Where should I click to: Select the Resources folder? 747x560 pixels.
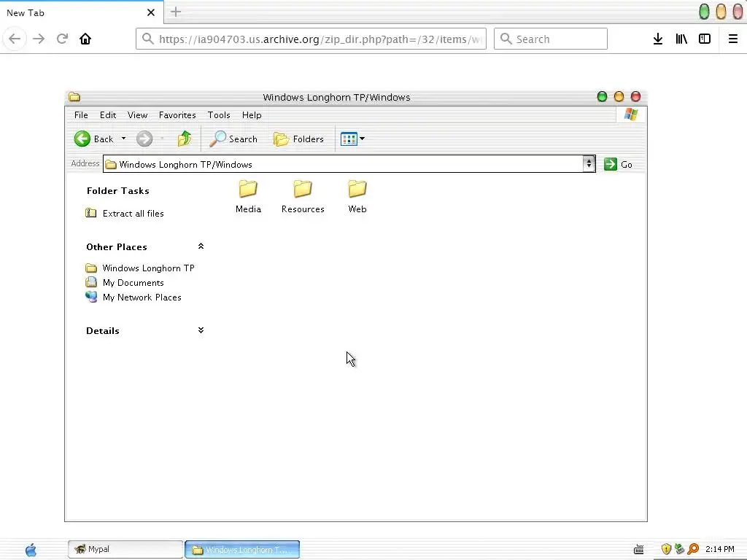tap(303, 197)
